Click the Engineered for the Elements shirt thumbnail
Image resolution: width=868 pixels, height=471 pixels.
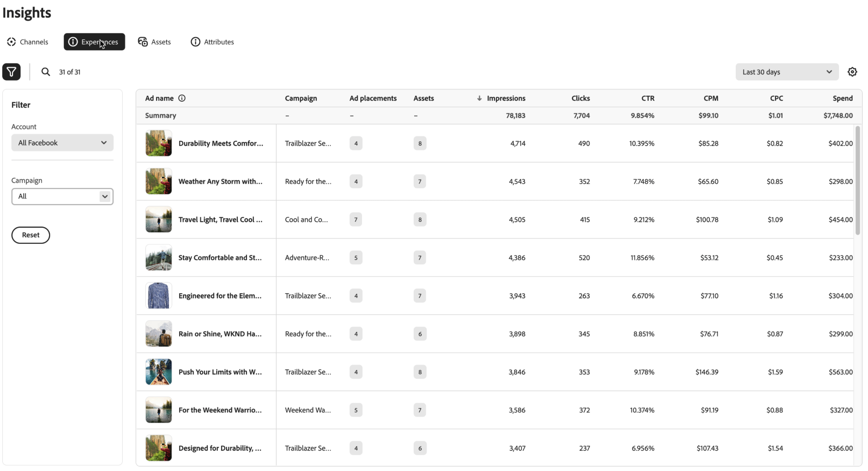tap(159, 296)
